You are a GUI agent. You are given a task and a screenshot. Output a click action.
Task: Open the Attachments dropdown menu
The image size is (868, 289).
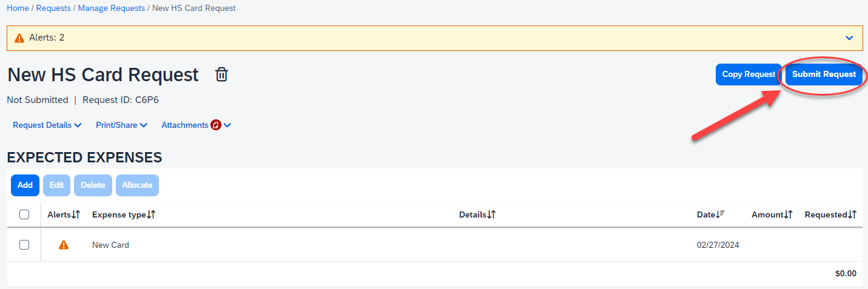point(197,125)
